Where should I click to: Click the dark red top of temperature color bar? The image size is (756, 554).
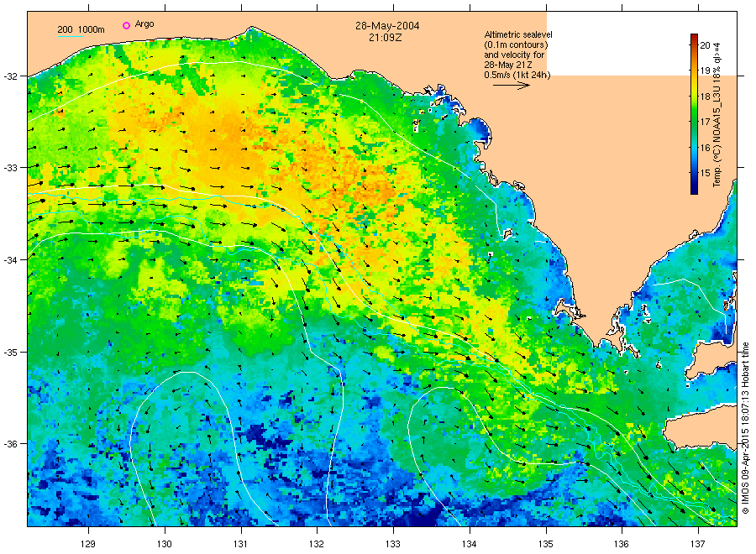pyautogui.click(x=694, y=37)
